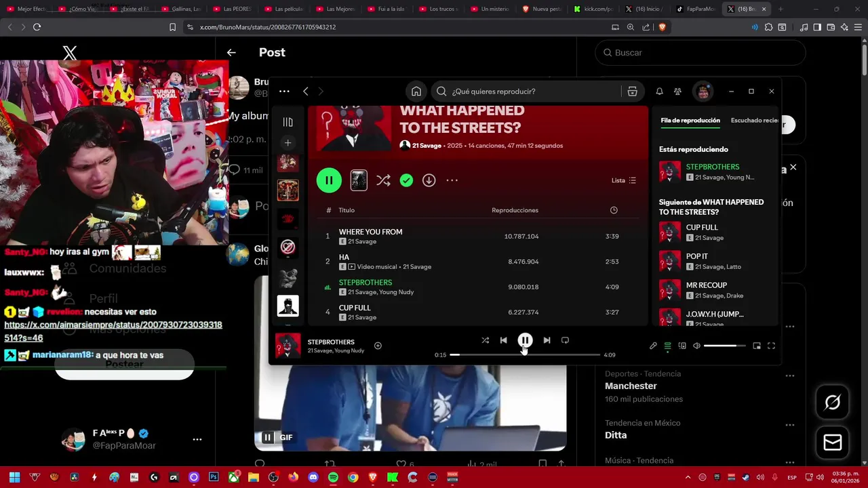Click the duration clock column header

614,210
